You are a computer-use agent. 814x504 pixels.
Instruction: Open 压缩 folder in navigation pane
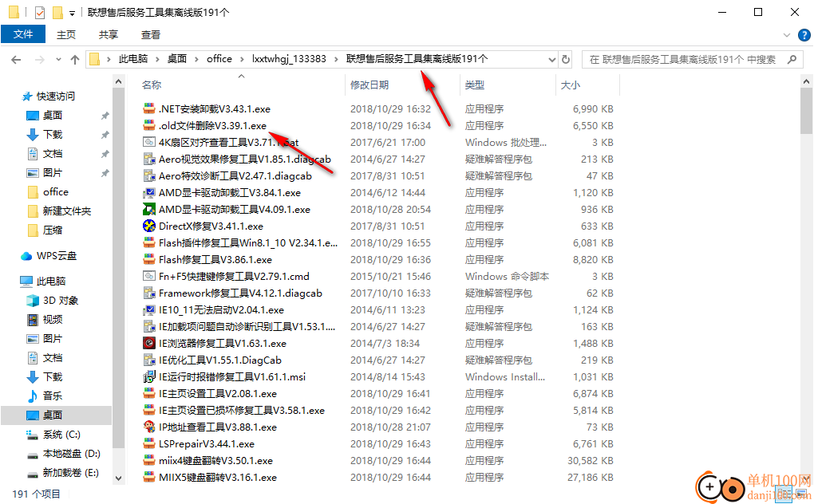(53, 230)
